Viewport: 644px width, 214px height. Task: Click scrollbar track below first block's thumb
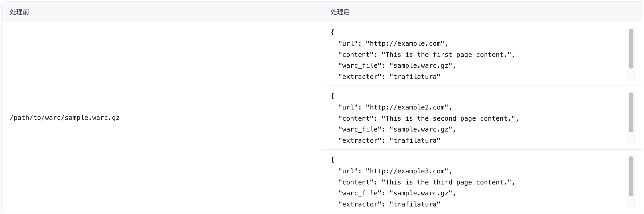click(631, 75)
